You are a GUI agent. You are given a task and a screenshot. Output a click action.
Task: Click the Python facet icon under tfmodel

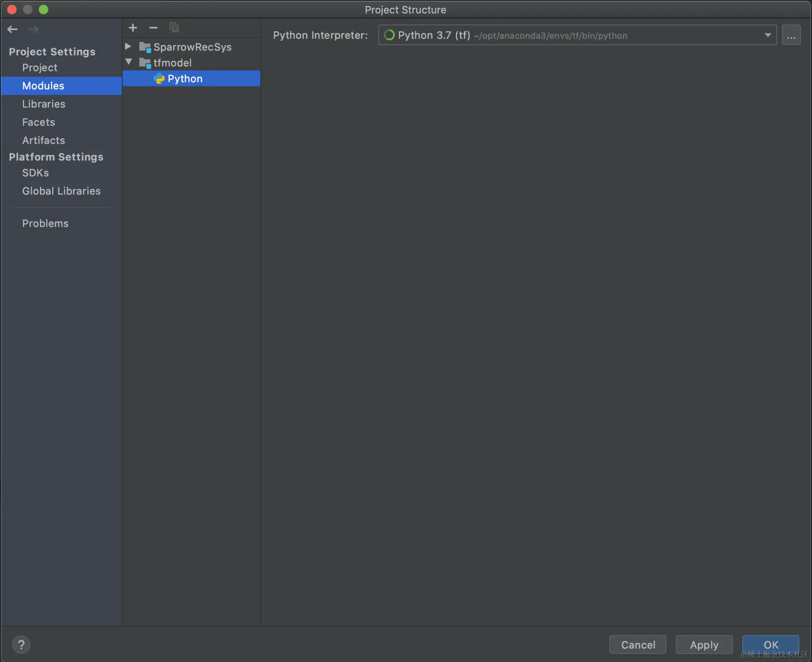(159, 79)
